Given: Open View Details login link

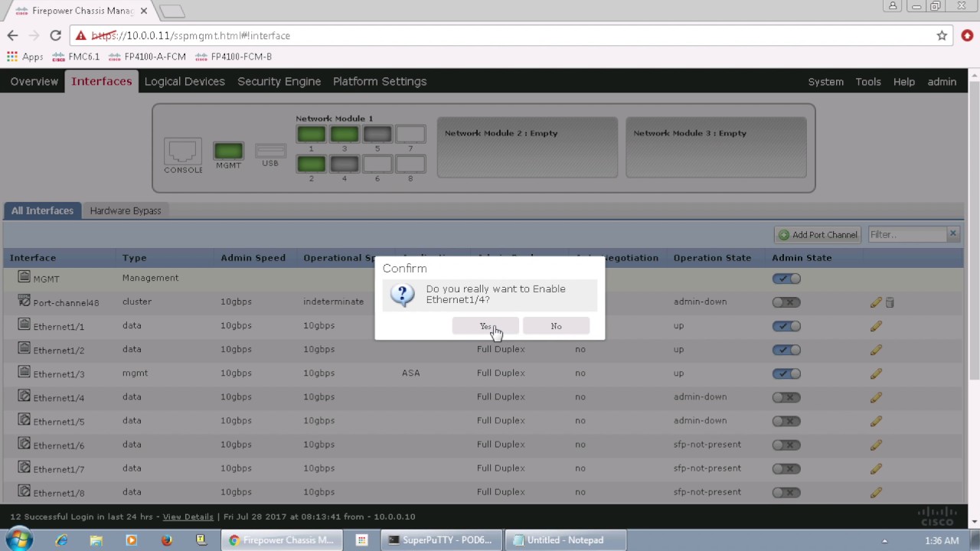Looking at the screenshot, I should pos(188,517).
